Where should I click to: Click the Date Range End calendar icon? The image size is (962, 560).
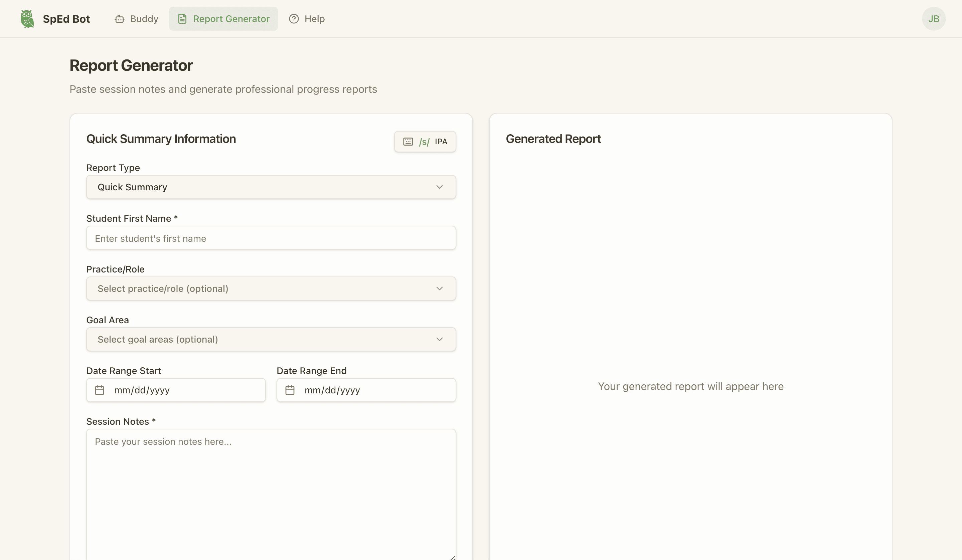coord(290,390)
